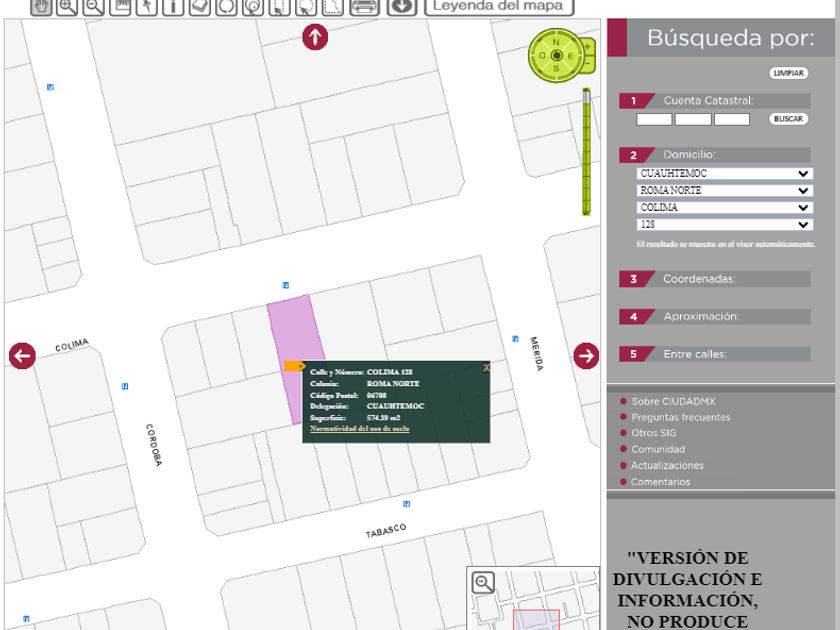Click the CORDOBA street label
The height and width of the screenshot is (630, 840).
click(154, 445)
